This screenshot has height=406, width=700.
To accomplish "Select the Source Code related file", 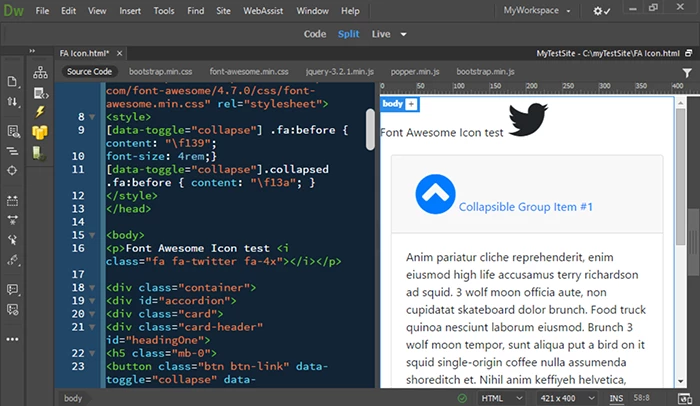I will coord(89,71).
